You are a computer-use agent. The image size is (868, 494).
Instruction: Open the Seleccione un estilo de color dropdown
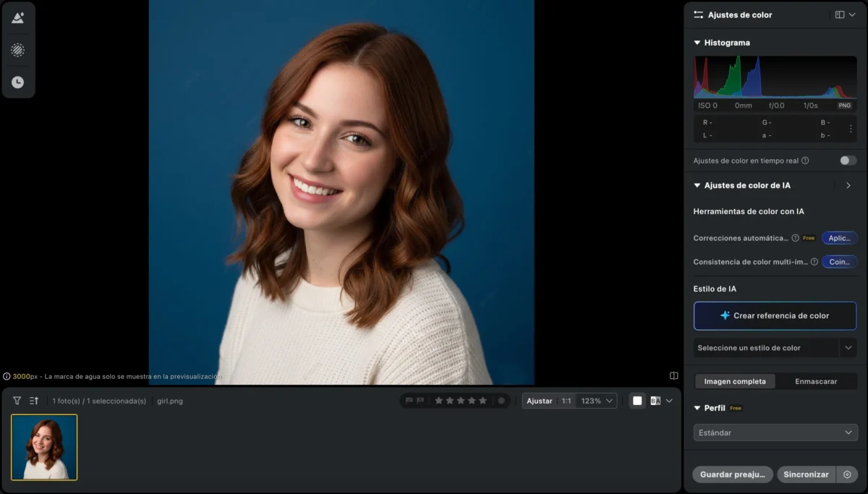point(775,348)
